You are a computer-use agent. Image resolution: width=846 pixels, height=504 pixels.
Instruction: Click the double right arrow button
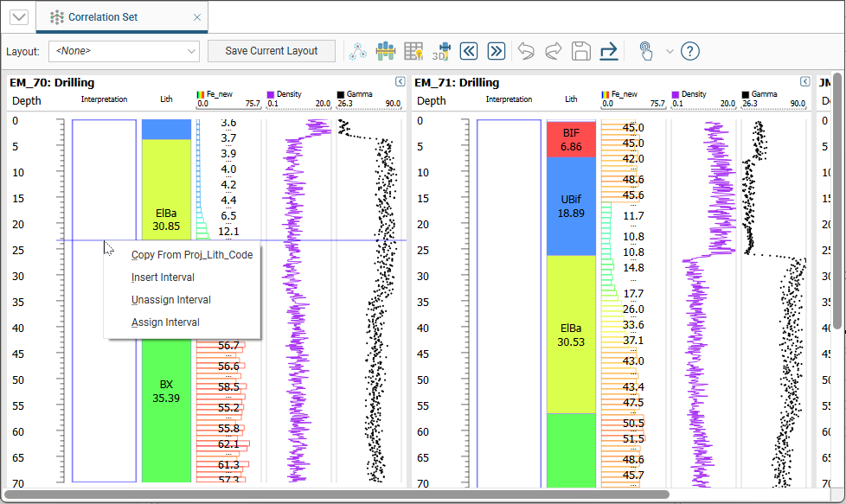coord(496,51)
